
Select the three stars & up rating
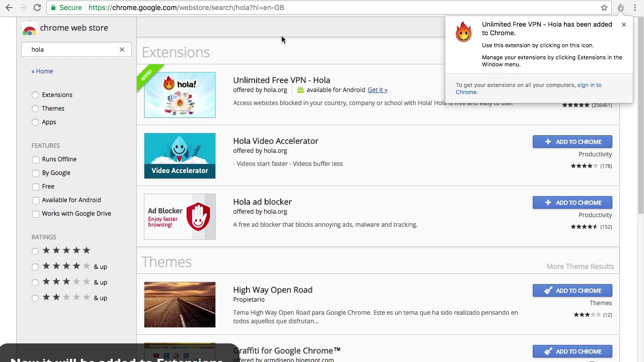35,283
